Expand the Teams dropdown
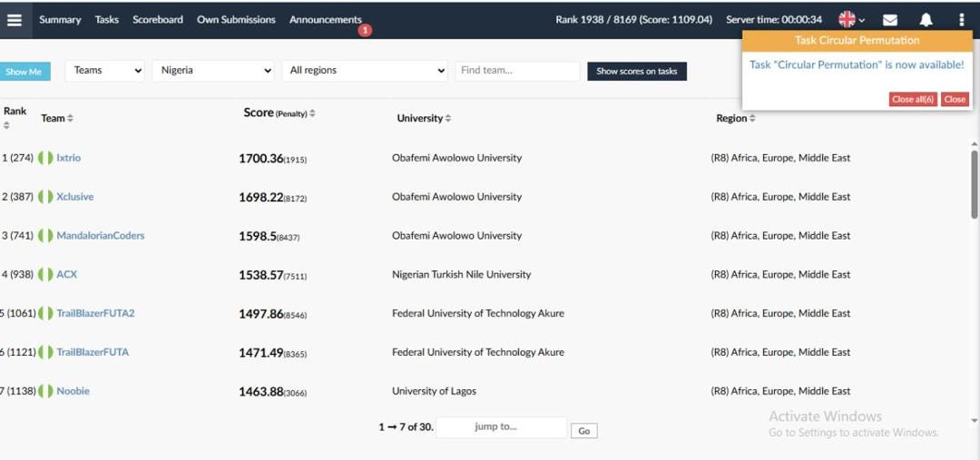Image resolution: width=980 pixels, height=460 pixels. 105,71
